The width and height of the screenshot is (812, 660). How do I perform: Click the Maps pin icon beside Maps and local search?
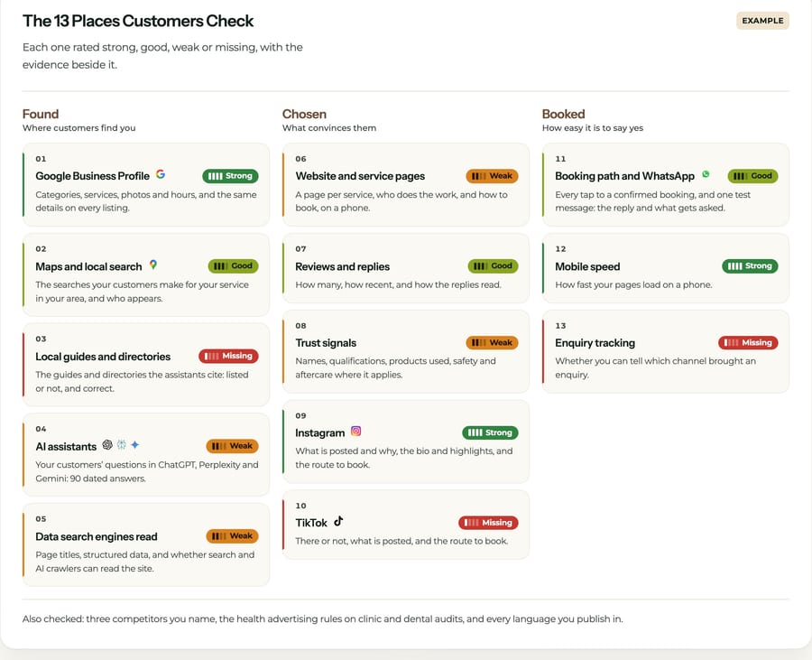[x=153, y=265]
